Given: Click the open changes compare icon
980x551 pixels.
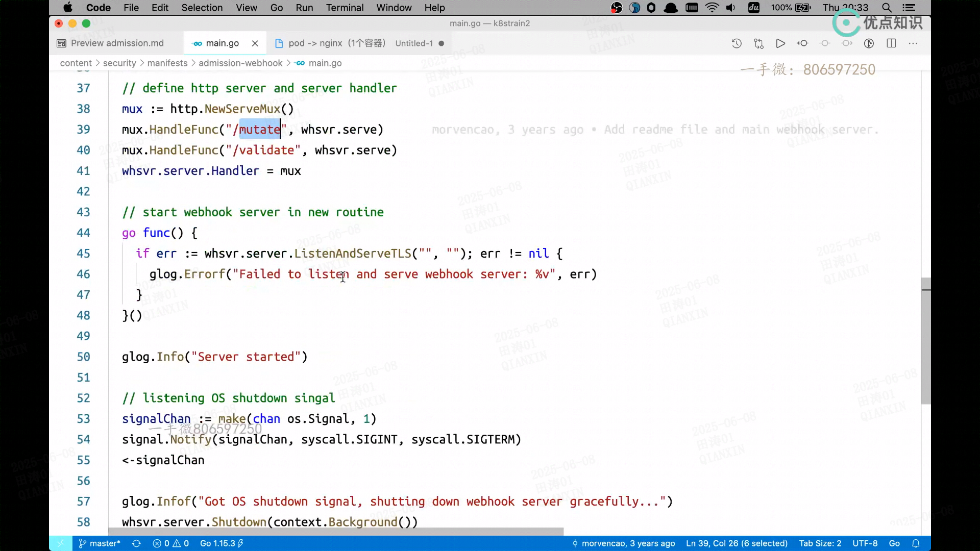Looking at the screenshot, I should (x=758, y=43).
